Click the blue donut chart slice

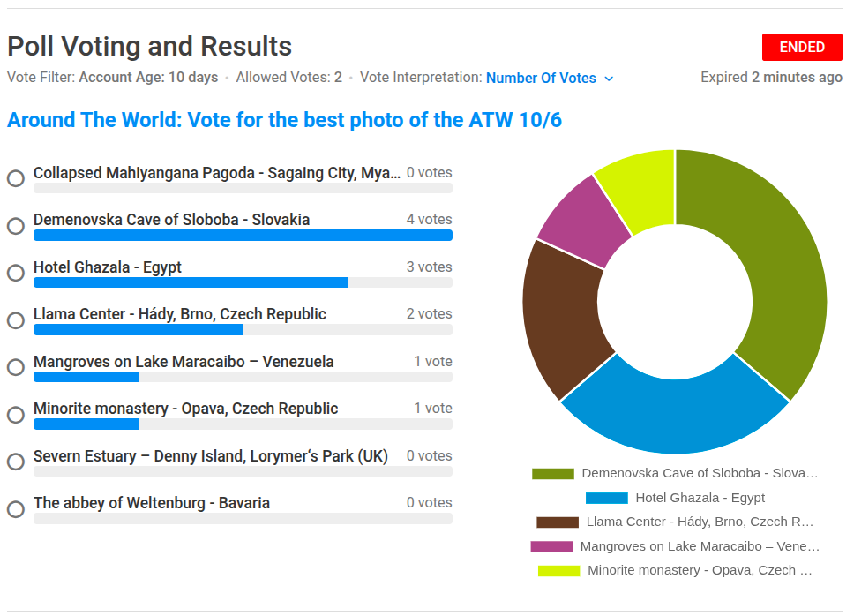(675, 415)
